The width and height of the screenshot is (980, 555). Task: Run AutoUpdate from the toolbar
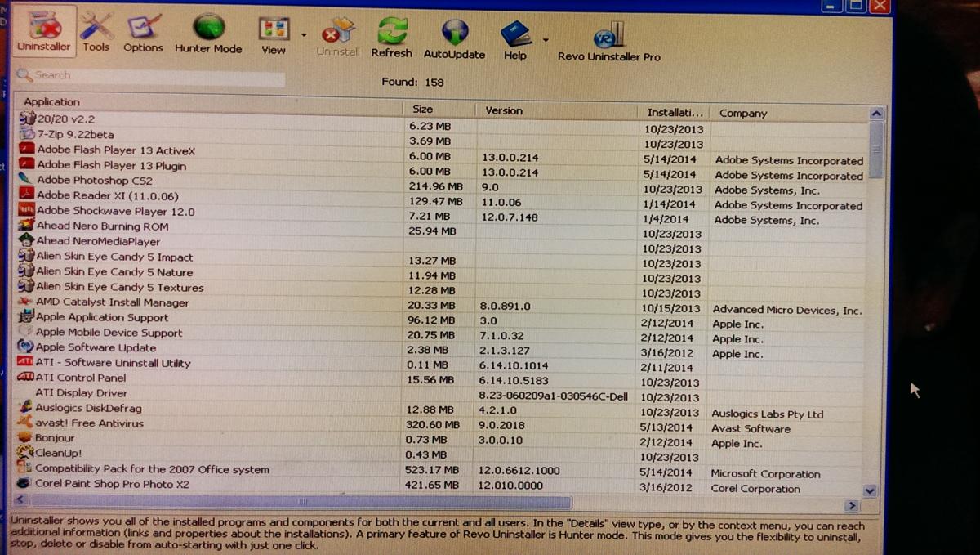point(454,39)
